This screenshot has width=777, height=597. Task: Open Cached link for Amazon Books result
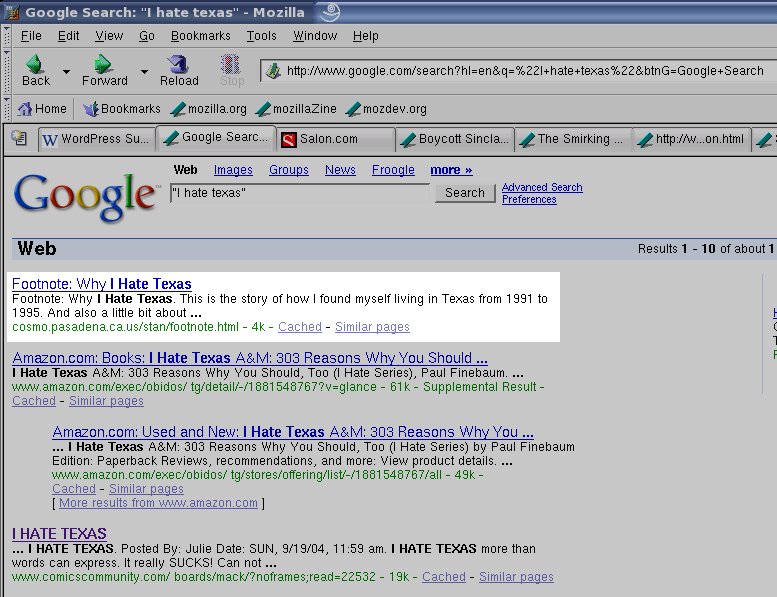pos(34,401)
